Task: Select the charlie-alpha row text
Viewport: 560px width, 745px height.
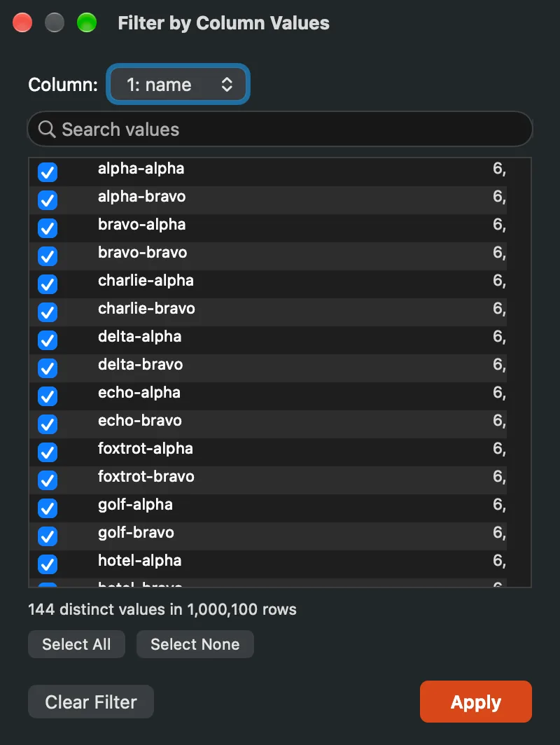Action: pyautogui.click(x=146, y=281)
